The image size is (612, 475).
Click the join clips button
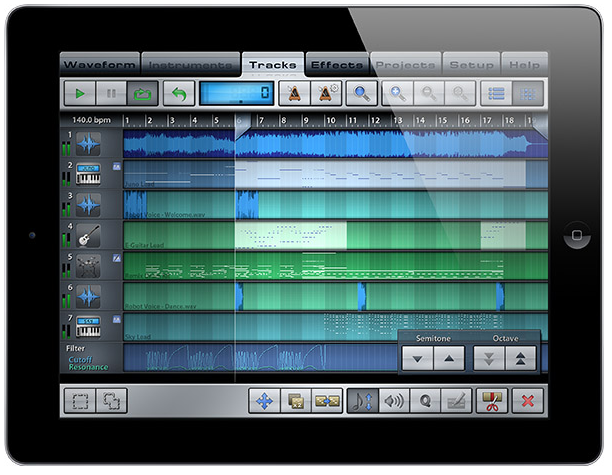[327, 401]
